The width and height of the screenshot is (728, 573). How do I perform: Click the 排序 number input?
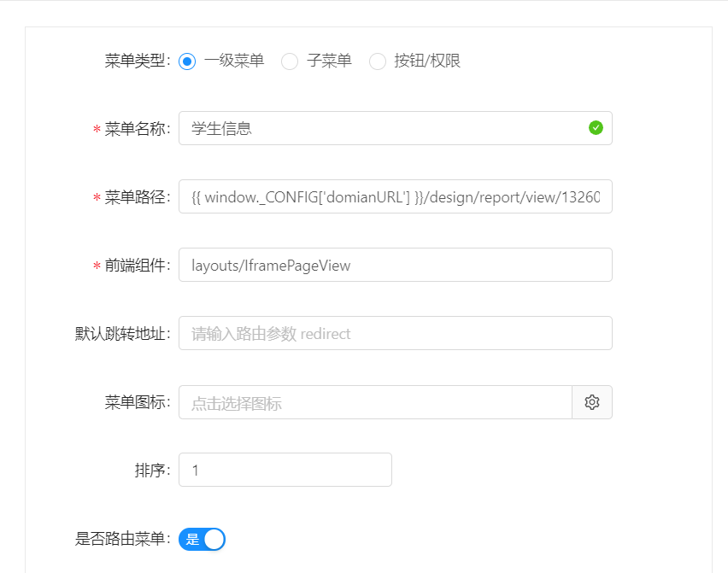[x=285, y=470]
